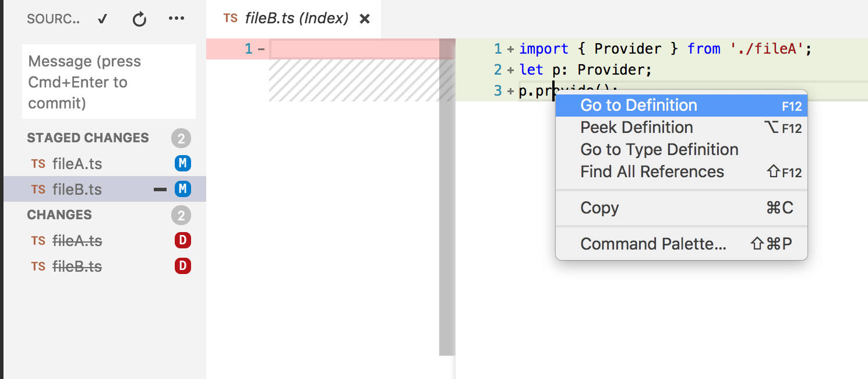868x379 pixels.
Task: Collapse the CHANGES section
Action: click(59, 215)
